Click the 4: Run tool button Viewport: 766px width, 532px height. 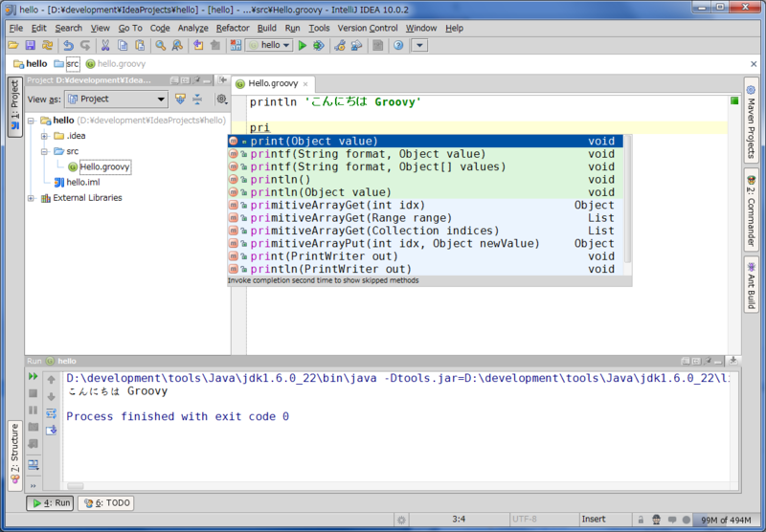point(50,502)
